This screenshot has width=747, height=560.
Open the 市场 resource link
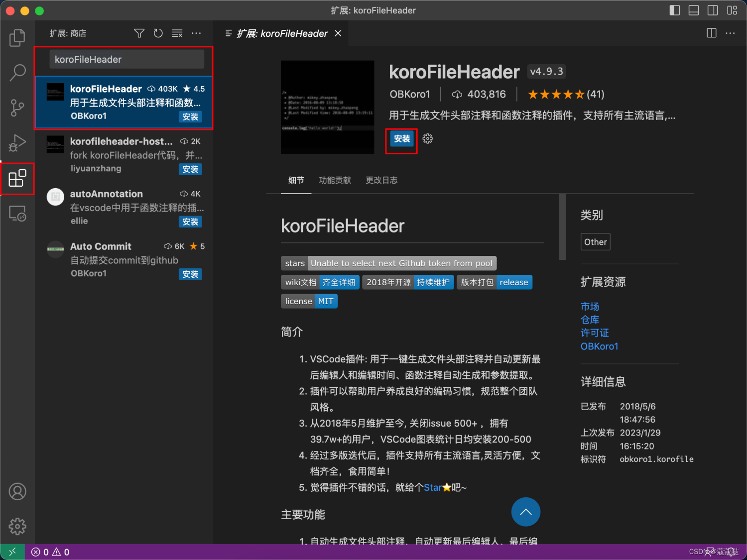590,307
